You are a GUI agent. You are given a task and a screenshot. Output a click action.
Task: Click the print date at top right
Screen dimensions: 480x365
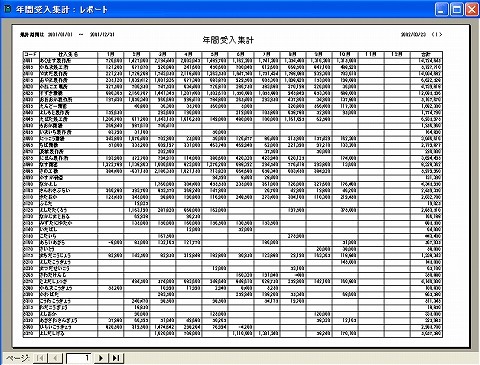(x=413, y=34)
